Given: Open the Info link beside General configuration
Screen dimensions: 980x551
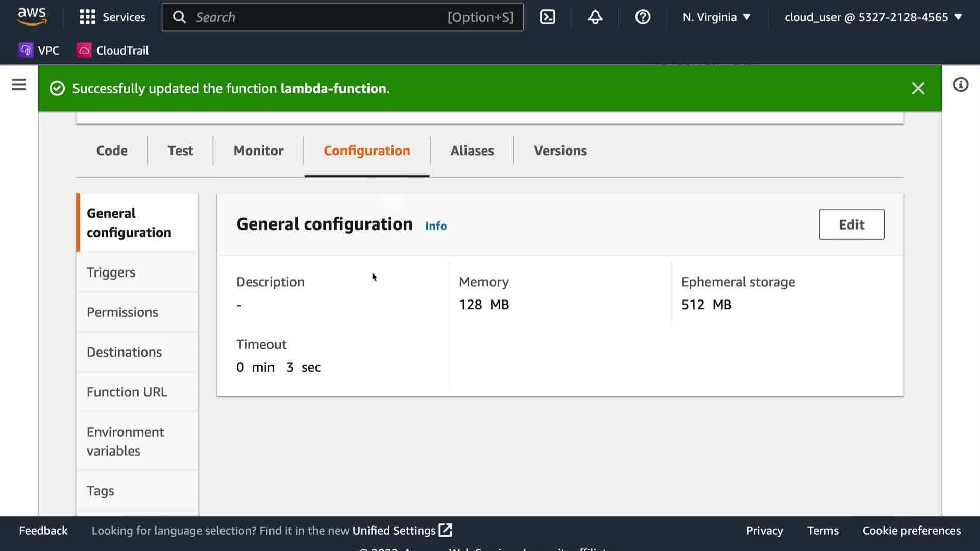Looking at the screenshot, I should [435, 226].
